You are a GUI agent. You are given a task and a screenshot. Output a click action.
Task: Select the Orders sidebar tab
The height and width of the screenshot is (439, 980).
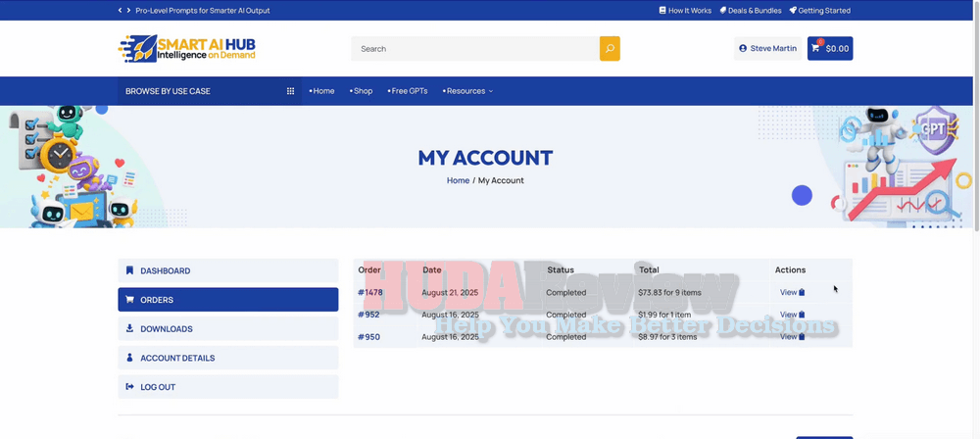pyautogui.click(x=228, y=300)
